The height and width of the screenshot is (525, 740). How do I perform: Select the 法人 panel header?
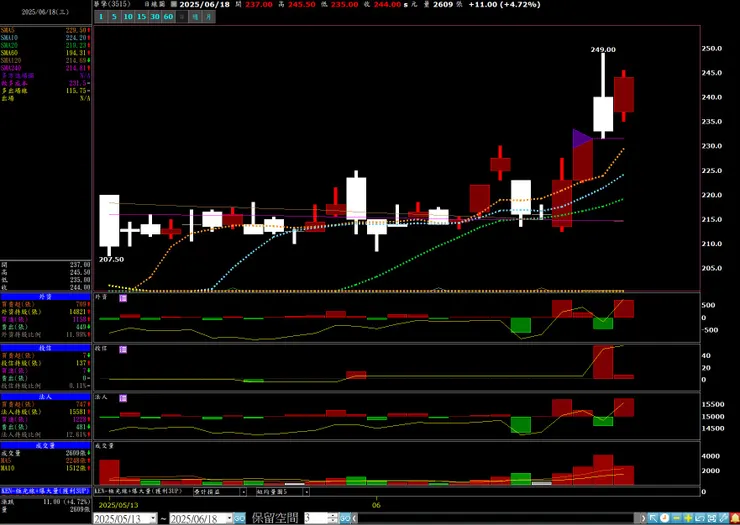pyautogui.click(x=45, y=397)
